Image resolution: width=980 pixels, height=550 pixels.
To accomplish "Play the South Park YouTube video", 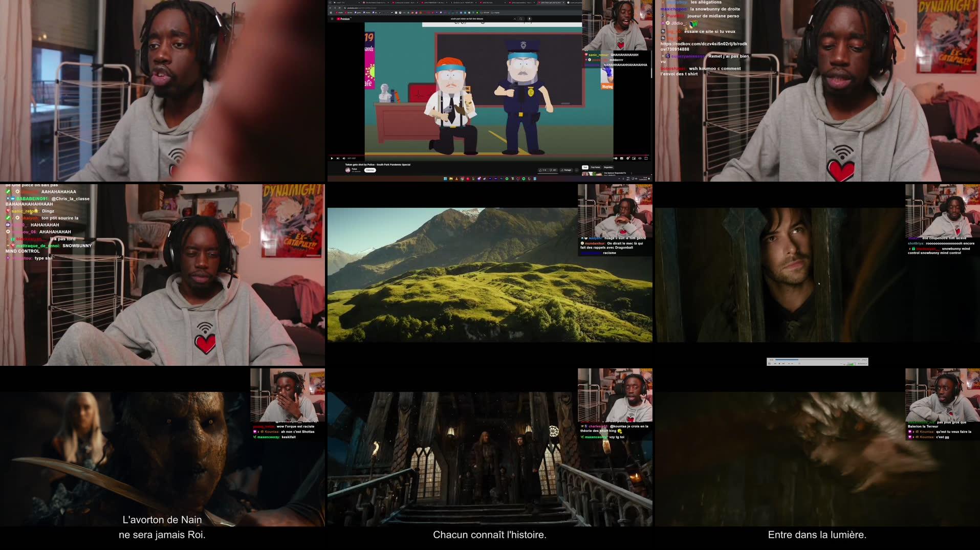I will [332, 158].
